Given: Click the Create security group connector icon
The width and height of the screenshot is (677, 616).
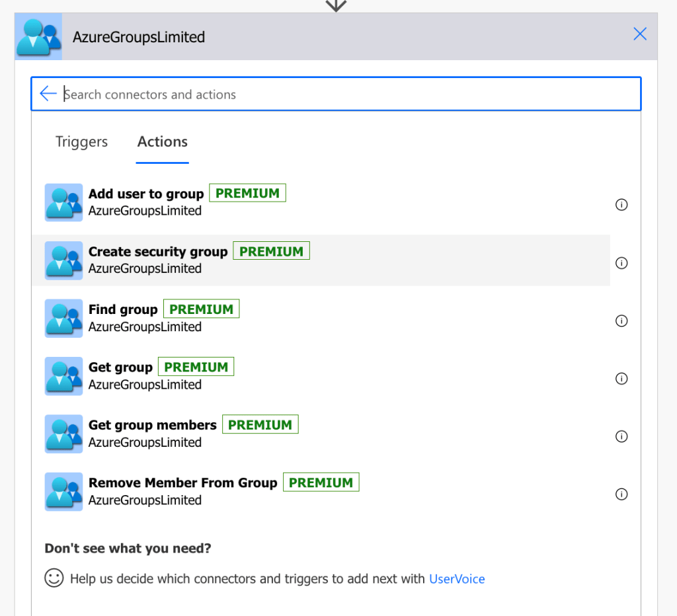Looking at the screenshot, I should (63, 260).
